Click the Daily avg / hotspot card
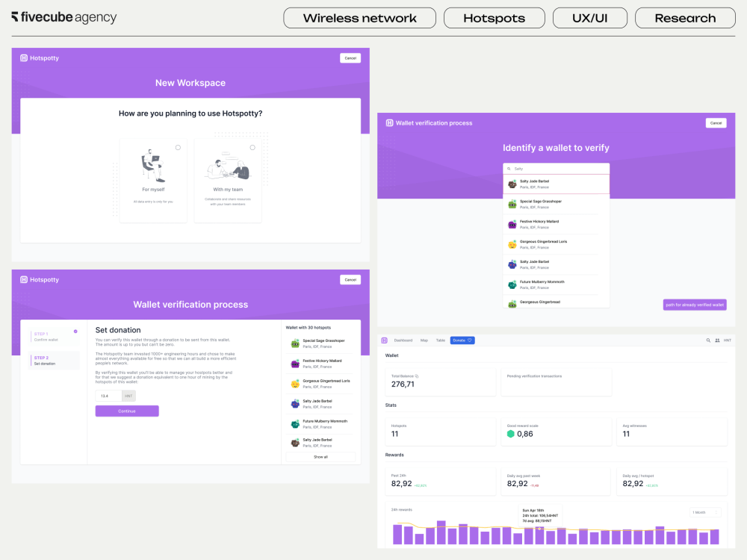This screenshot has height=560, width=747. [x=672, y=482]
